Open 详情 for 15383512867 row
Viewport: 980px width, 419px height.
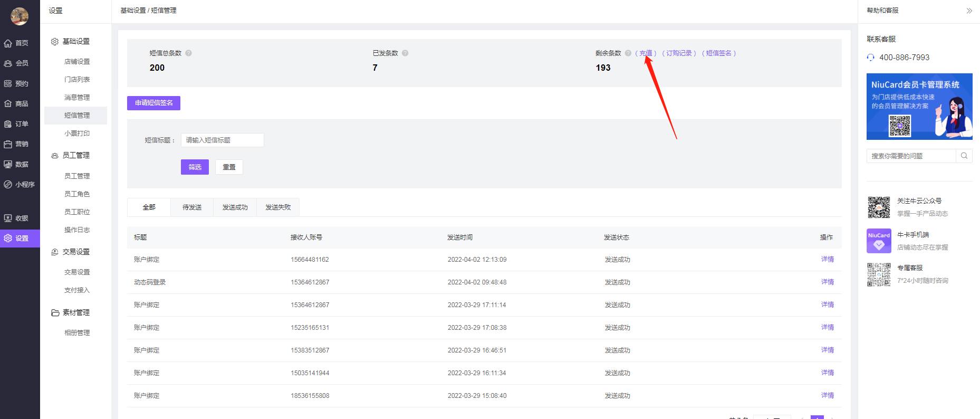(x=828, y=350)
